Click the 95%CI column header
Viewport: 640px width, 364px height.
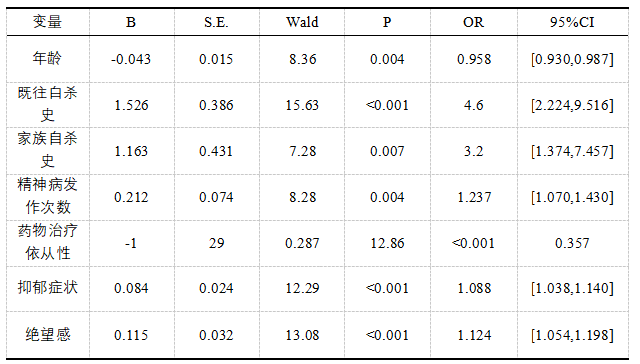[x=572, y=22]
